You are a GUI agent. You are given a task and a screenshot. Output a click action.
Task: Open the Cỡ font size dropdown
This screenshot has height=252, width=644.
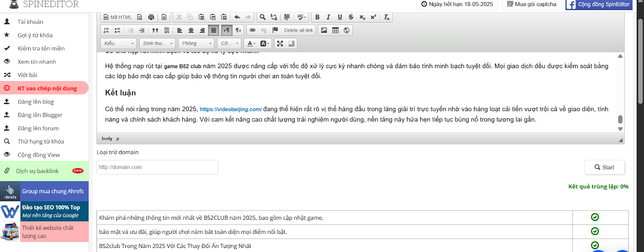229,44
